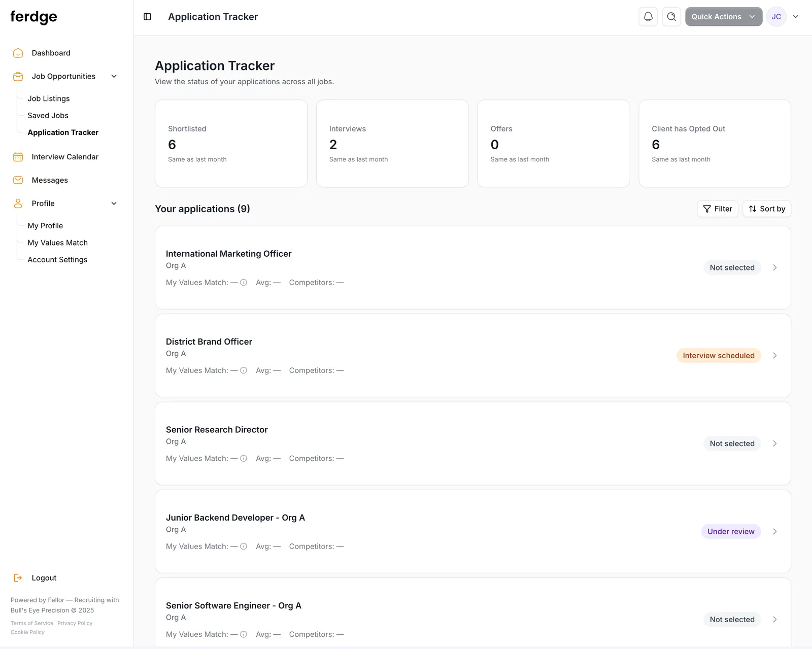Click info icon on Senior Software Engineer

tap(244, 634)
